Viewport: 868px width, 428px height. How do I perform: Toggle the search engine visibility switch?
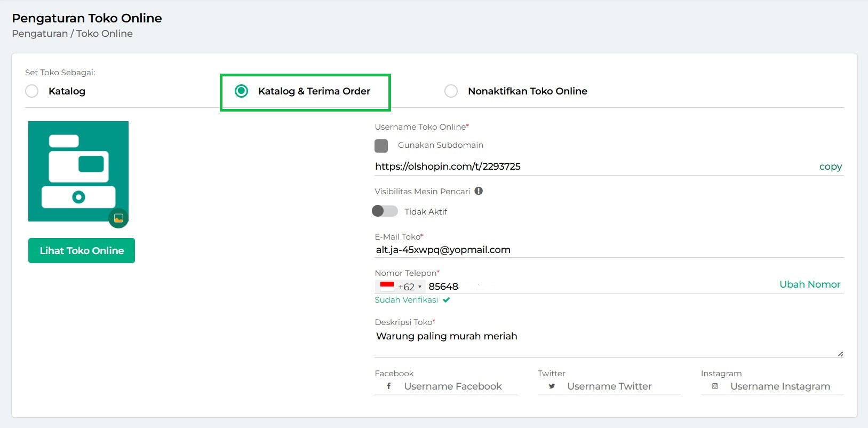[x=385, y=211]
